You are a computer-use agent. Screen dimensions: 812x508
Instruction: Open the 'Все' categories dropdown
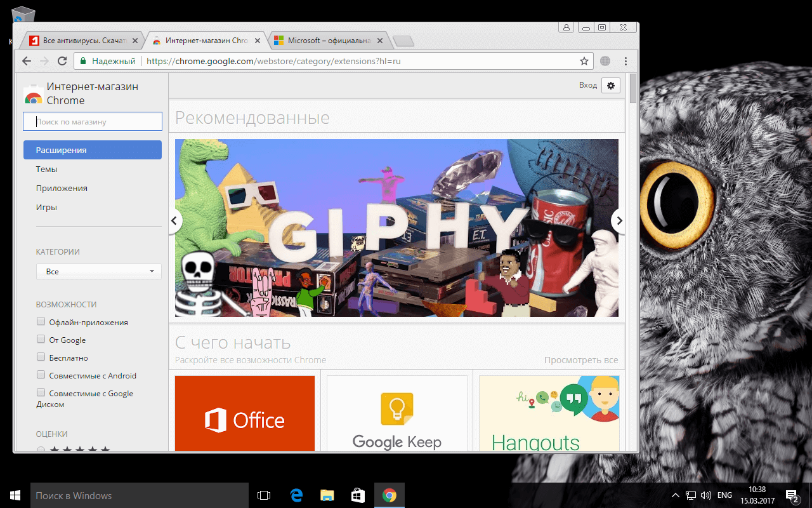98,271
